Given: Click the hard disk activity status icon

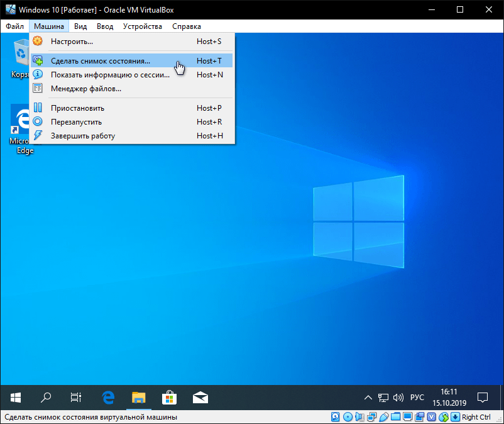Looking at the screenshot, I should [x=336, y=417].
